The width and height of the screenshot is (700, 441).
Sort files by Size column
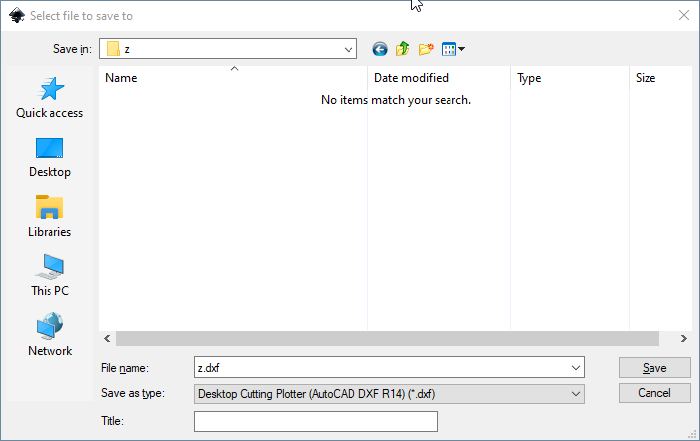(661, 78)
